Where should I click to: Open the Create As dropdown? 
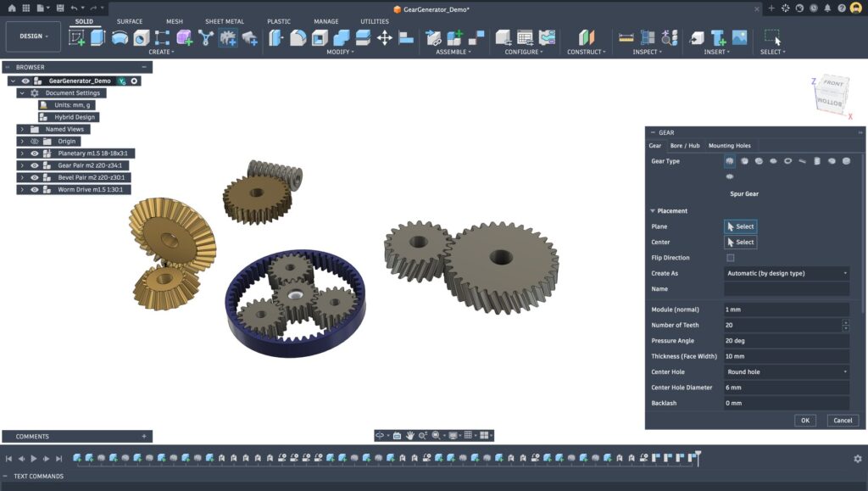786,273
